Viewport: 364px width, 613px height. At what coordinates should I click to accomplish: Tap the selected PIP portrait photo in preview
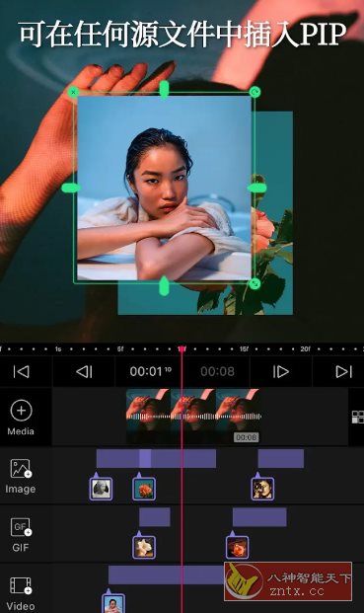pos(164,188)
